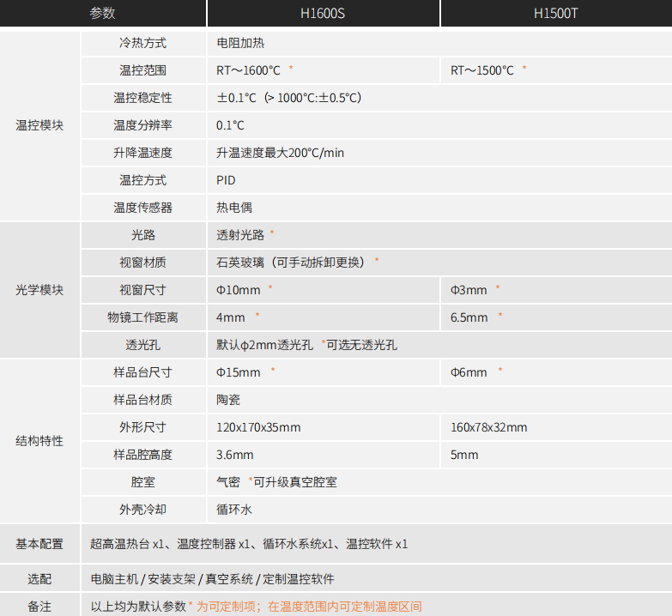Click the 以上均为默认参数 note text
Screen dimensions: 672x616
(x=138, y=607)
